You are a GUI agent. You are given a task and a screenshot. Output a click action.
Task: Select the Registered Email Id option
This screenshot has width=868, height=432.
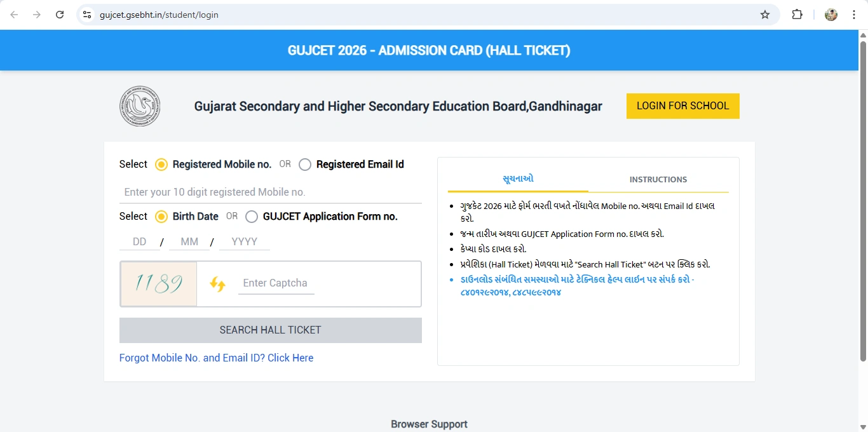click(305, 164)
